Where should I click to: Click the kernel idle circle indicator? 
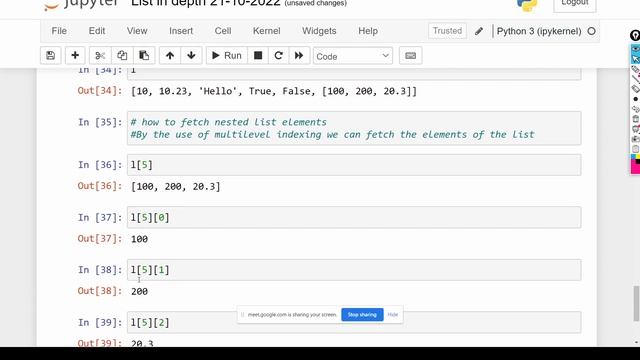pyautogui.click(x=591, y=31)
